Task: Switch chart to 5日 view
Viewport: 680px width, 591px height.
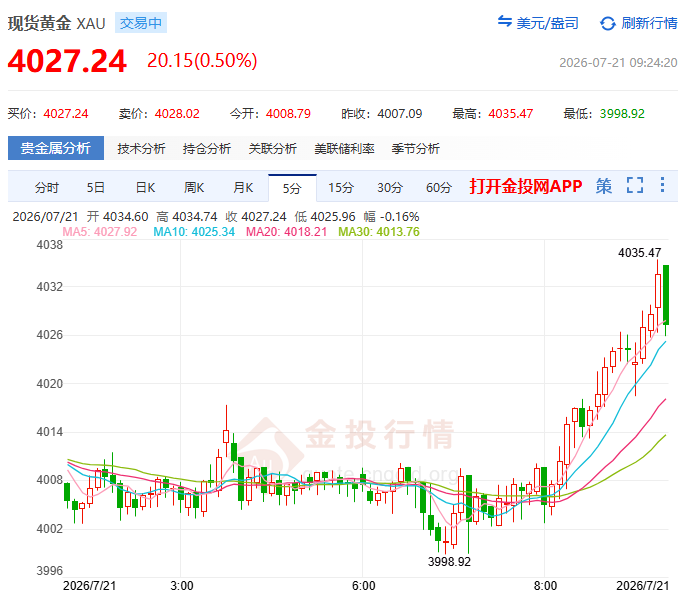Action: [96, 188]
